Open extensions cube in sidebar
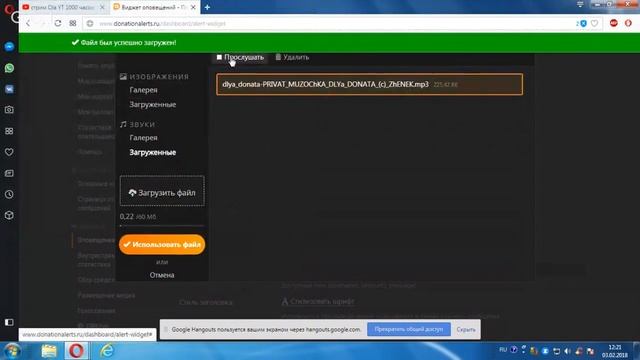 tap(9, 216)
